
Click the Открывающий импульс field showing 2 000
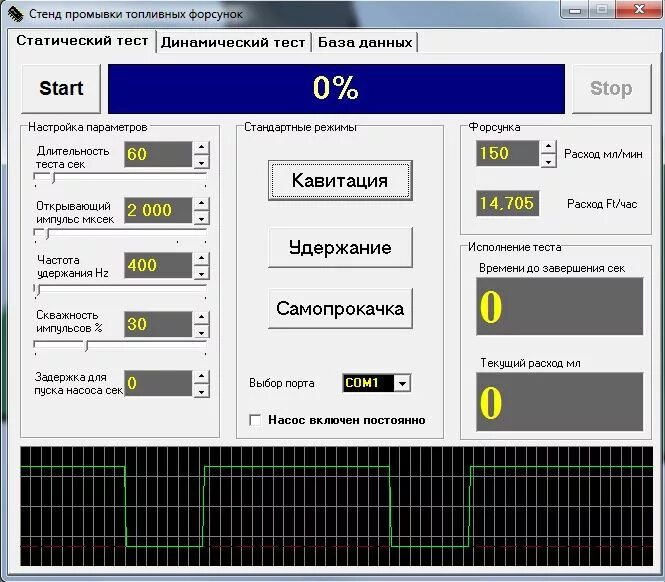pyautogui.click(x=158, y=210)
